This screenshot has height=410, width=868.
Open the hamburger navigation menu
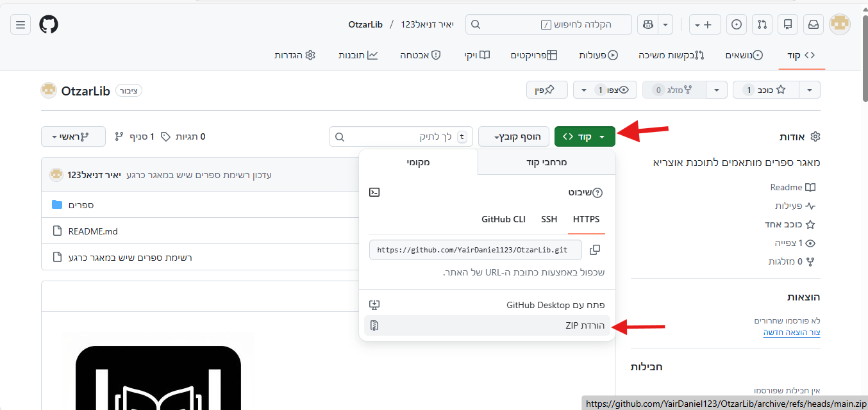21,25
